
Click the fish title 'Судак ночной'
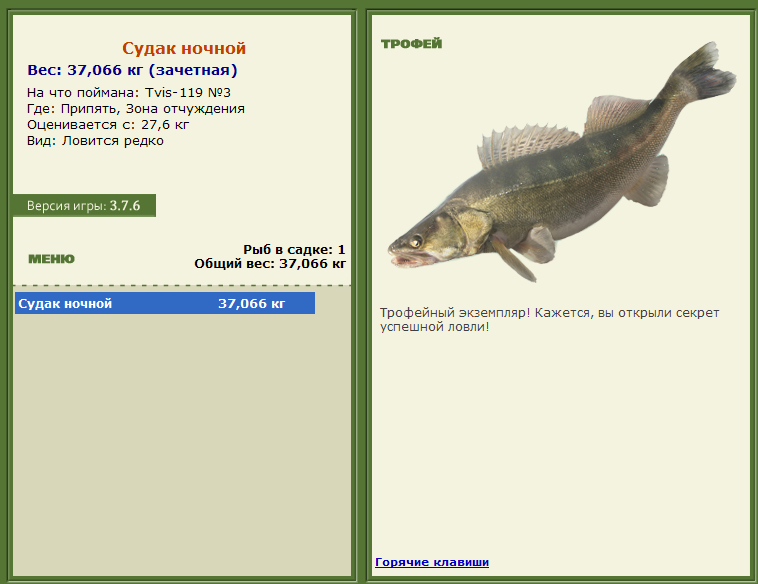coord(184,48)
